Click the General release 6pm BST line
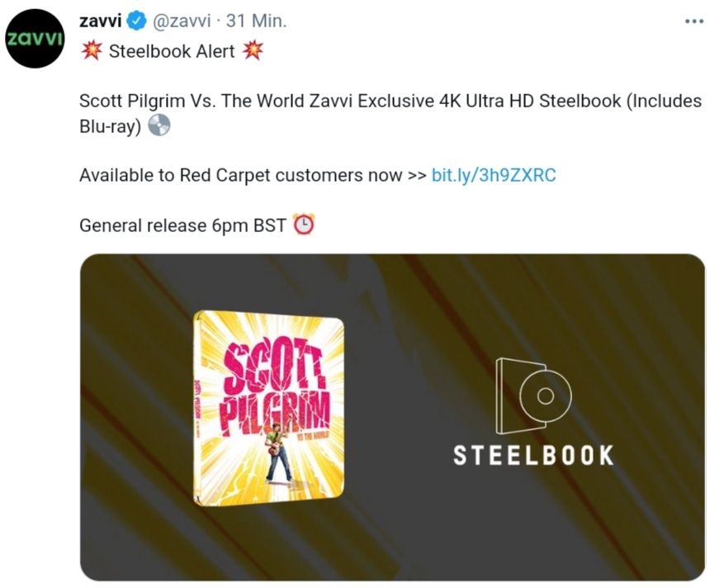Screen dimensions: 710x588 (183, 225)
